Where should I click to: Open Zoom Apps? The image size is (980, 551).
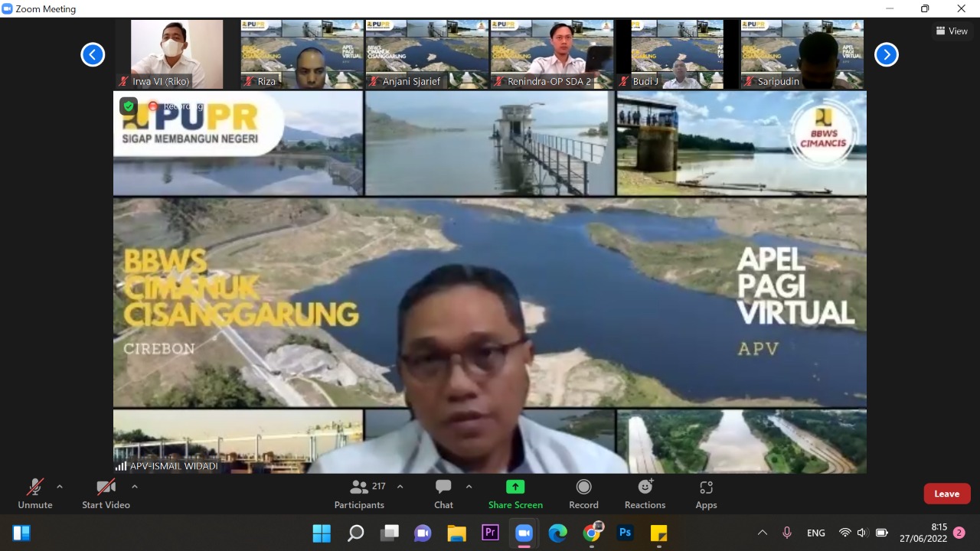coord(706,494)
